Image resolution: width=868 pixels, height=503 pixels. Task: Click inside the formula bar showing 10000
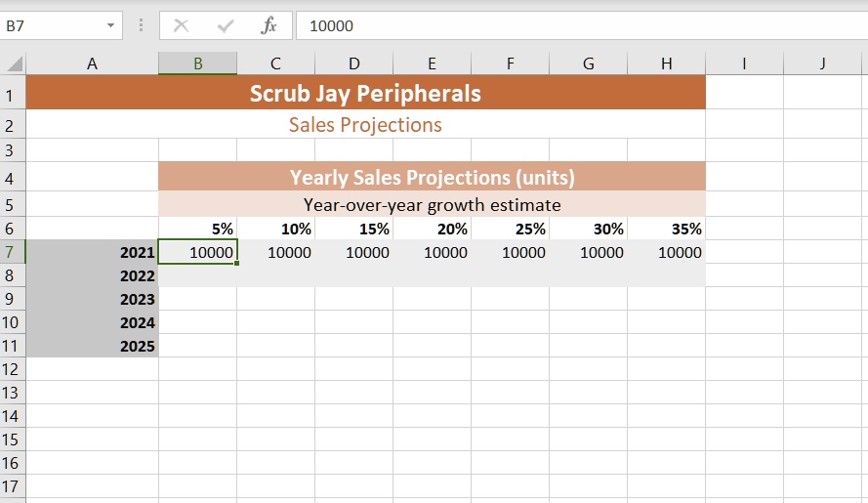point(582,25)
